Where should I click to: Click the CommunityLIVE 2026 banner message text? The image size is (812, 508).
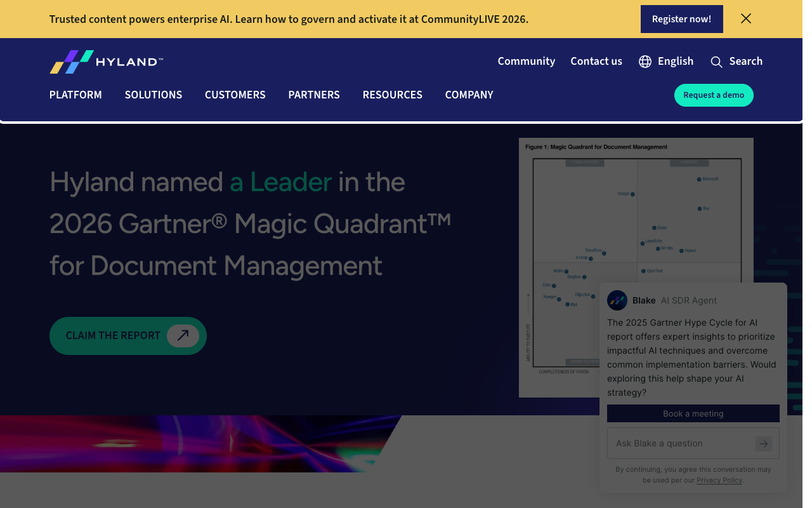click(x=289, y=19)
